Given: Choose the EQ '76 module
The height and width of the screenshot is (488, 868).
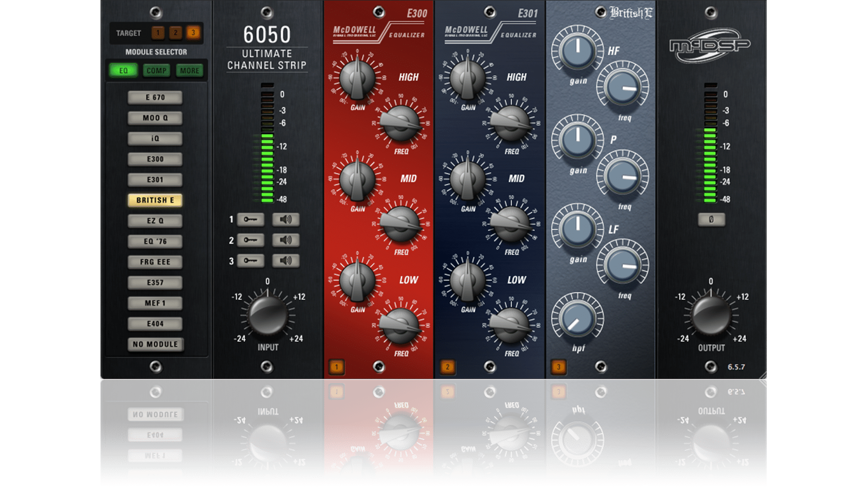Looking at the screenshot, I should 155,241.
